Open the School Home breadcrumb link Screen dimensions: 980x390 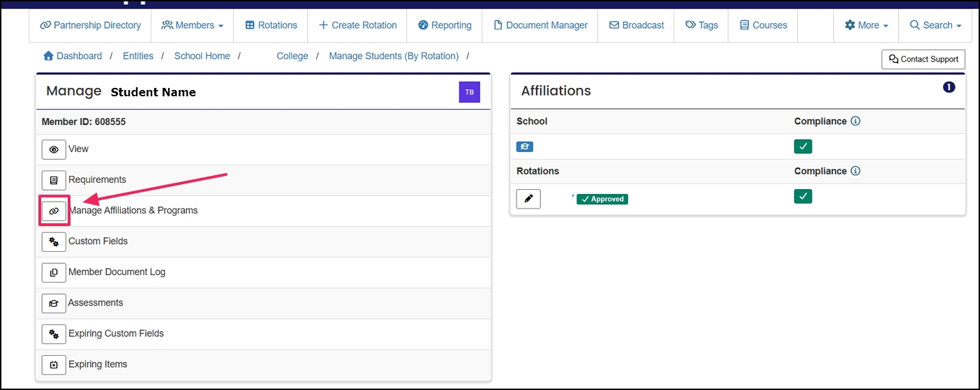(202, 56)
